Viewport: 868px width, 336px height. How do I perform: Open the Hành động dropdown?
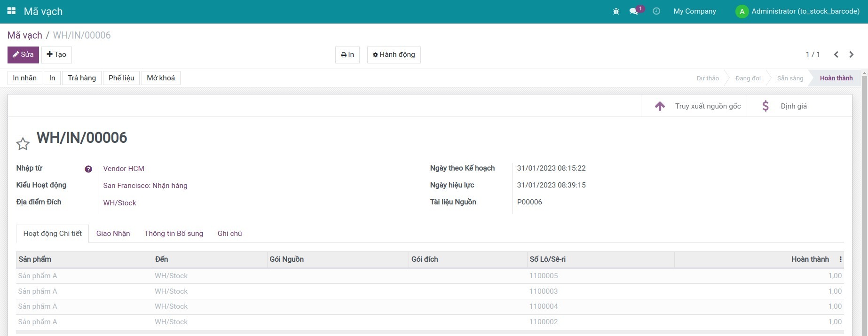coord(394,55)
